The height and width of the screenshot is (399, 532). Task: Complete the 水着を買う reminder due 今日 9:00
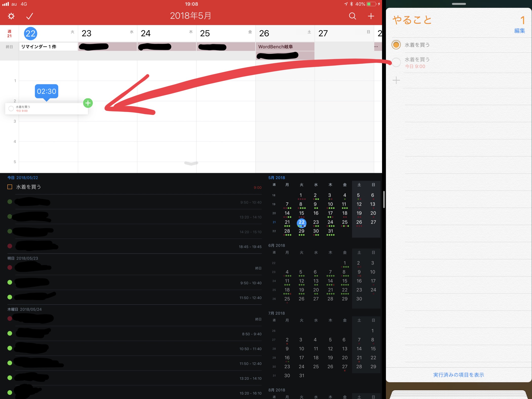click(x=396, y=62)
